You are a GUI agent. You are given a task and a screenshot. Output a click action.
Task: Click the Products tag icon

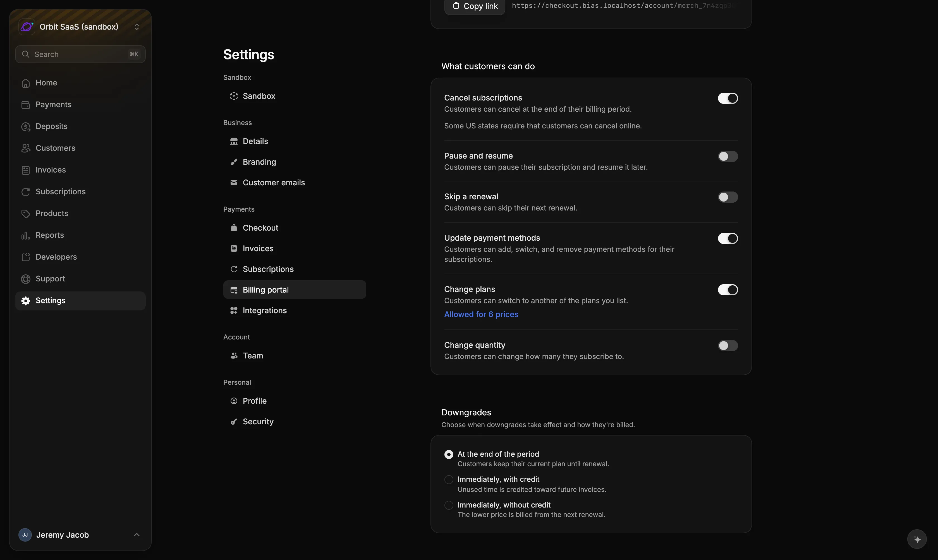tap(26, 214)
